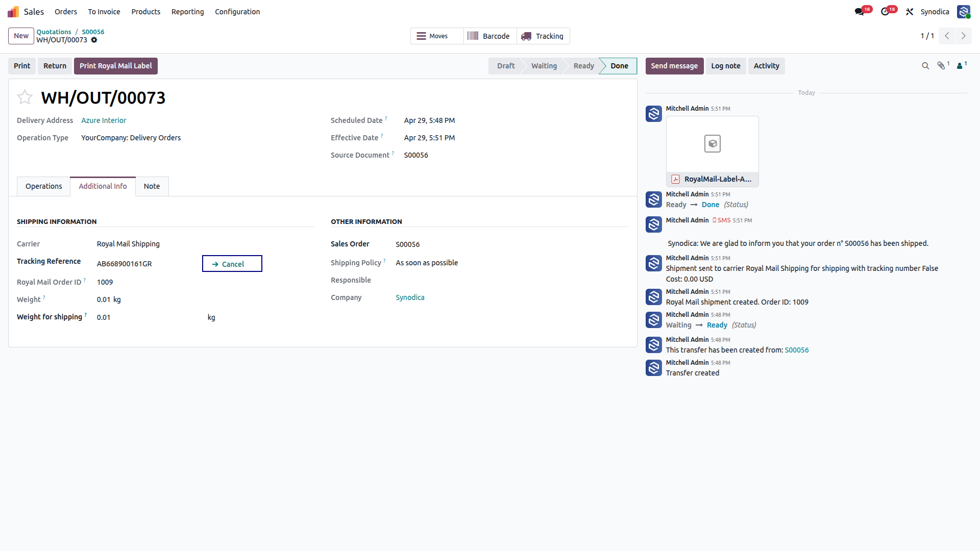The image size is (980, 551).
Task: Click the SMS tag on chatter message
Action: point(721,220)
